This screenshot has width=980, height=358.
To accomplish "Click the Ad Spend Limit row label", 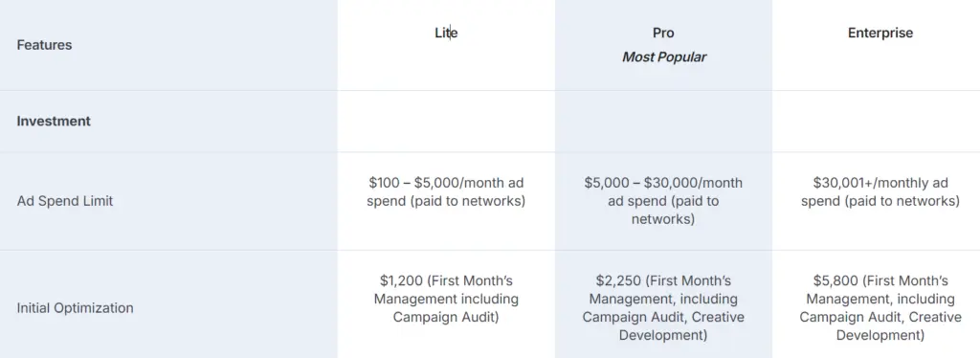I will pos(65,201).
